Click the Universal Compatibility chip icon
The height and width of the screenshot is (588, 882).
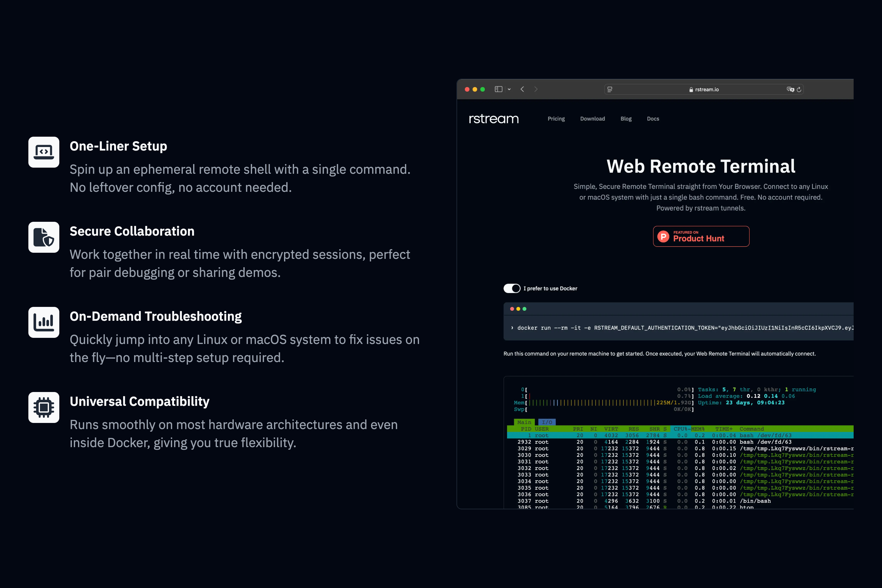[x=44, y=407]
